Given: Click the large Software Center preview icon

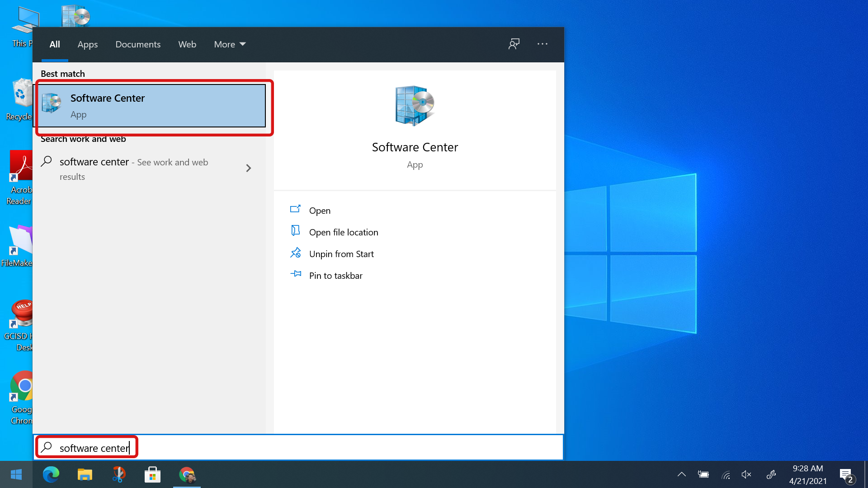Looking at the screenshot, I should click(x=415, y=105).
